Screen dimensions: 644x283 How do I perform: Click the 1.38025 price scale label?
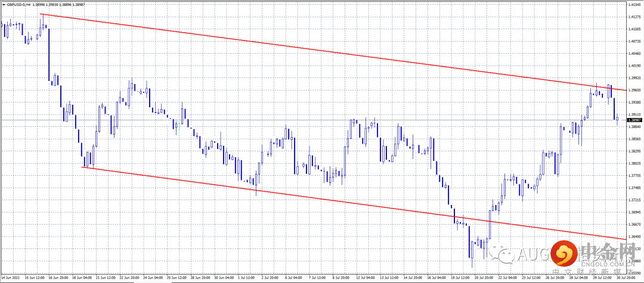635,163
